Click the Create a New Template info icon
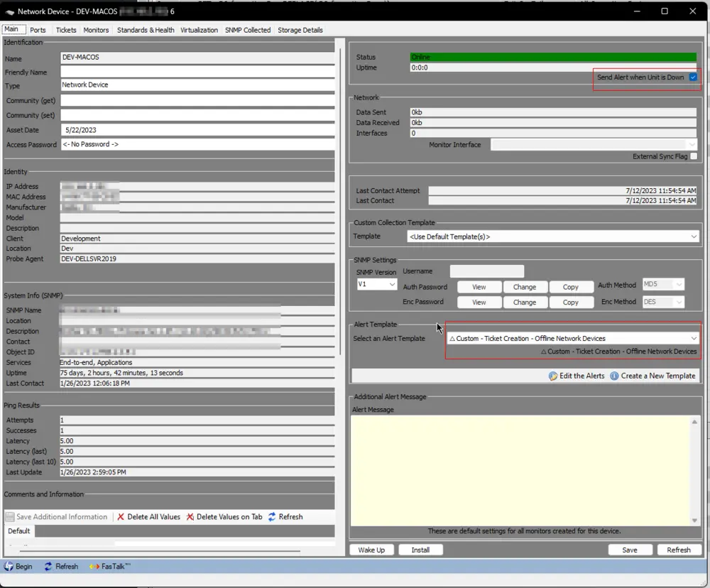 [614, 376]
